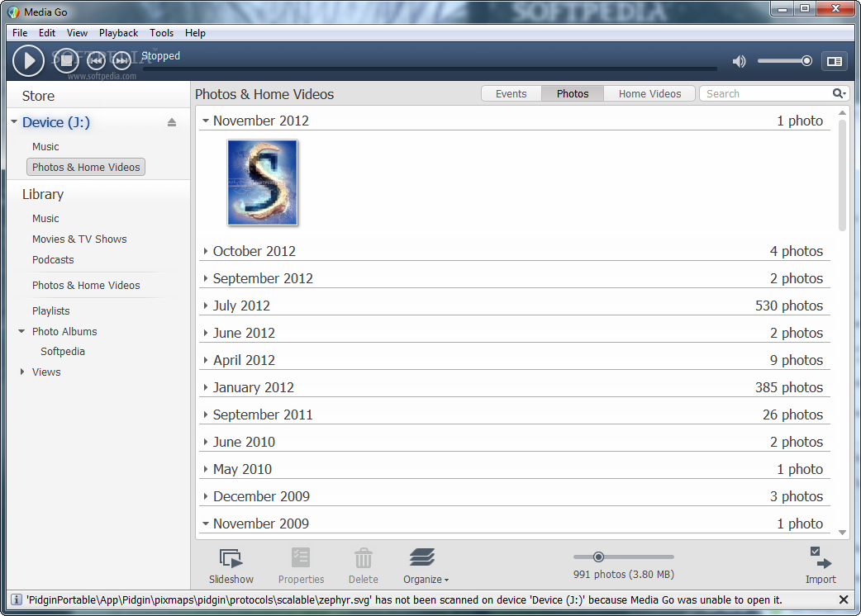Viewport: 861px width, 616px height.
Task: Collapse the November 2012 group
Action: tap(206, 121)
